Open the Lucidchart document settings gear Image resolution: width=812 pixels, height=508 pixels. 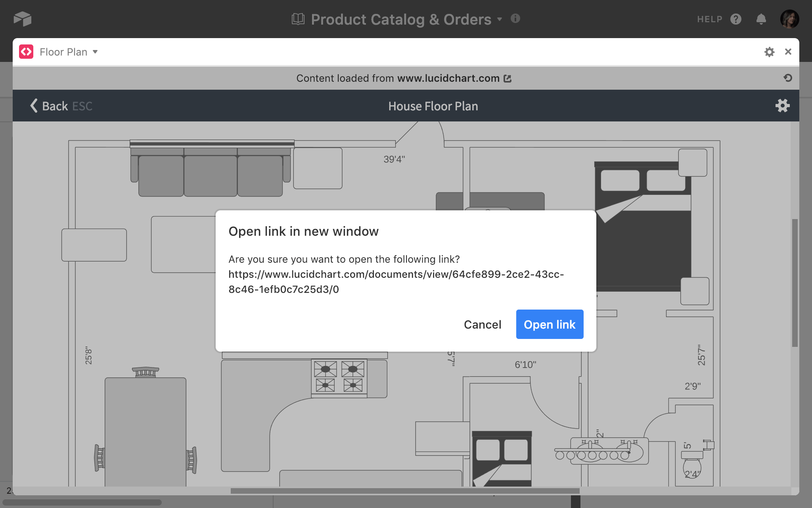[x=782, y=106]
